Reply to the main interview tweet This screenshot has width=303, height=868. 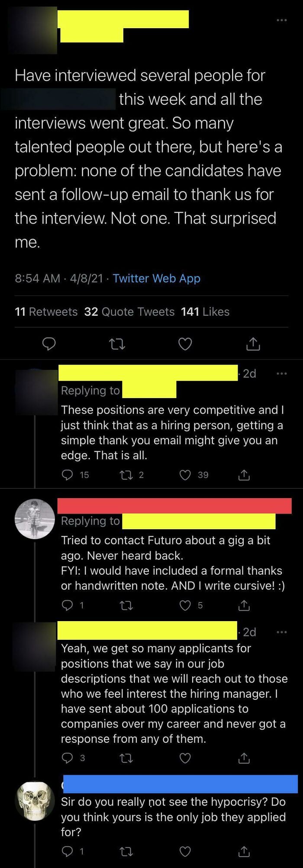coord(49,344)
